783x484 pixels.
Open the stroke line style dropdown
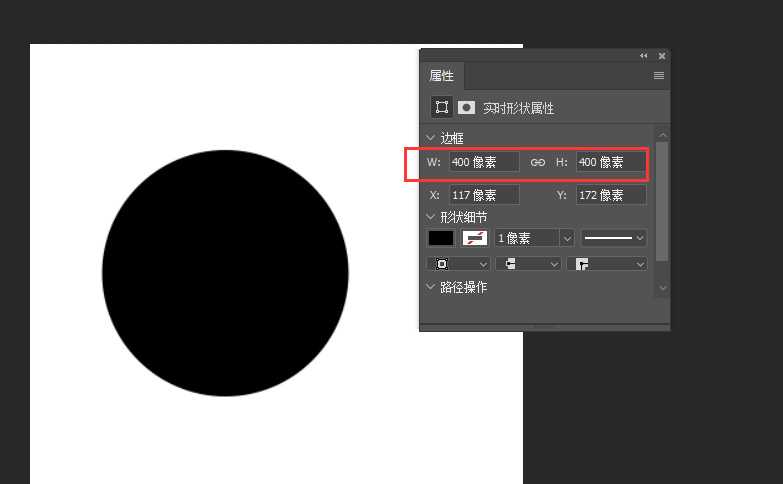point(614,238)
